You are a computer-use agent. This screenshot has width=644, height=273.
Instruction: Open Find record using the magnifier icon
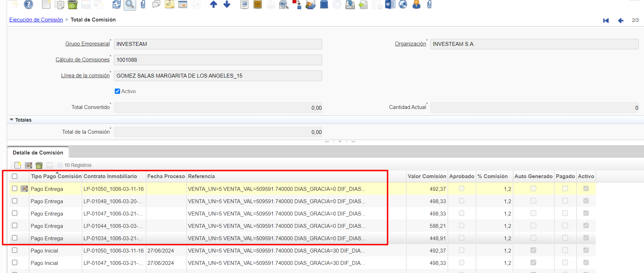click(x=130, y=4)
